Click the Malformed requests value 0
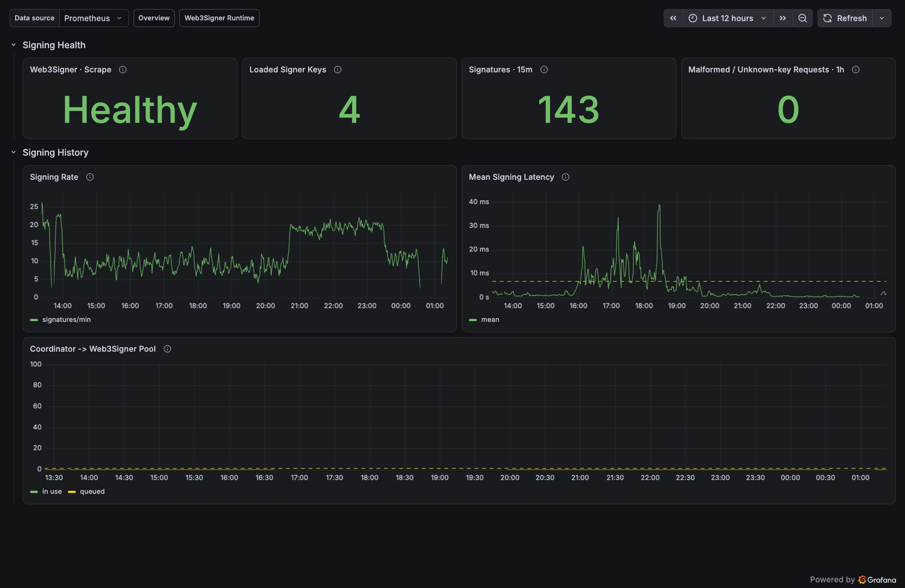905x588 pixels. click(788, 110)
